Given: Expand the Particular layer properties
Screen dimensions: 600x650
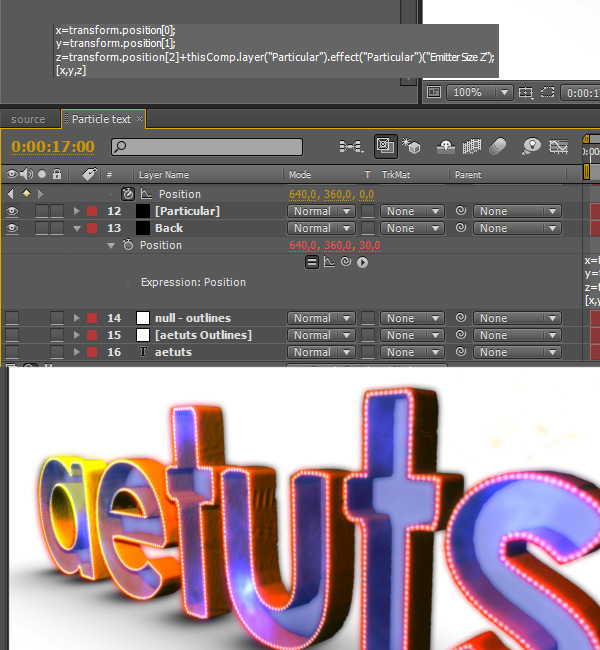Looking at the screenshot, I should click(x=76, y=211).
